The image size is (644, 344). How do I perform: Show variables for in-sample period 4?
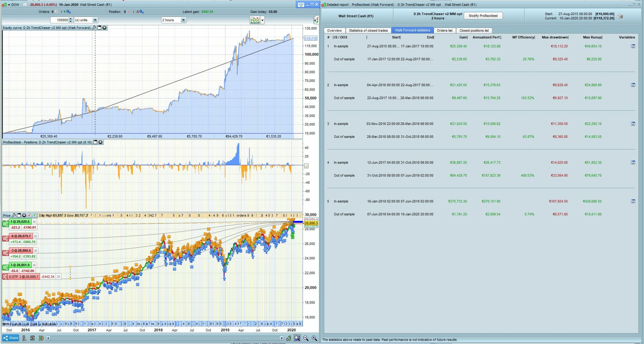(633, 163)
